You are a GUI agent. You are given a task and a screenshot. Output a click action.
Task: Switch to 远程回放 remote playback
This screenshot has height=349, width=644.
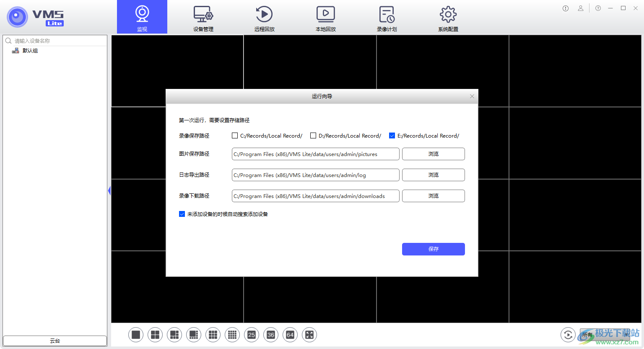pos(264,17)
